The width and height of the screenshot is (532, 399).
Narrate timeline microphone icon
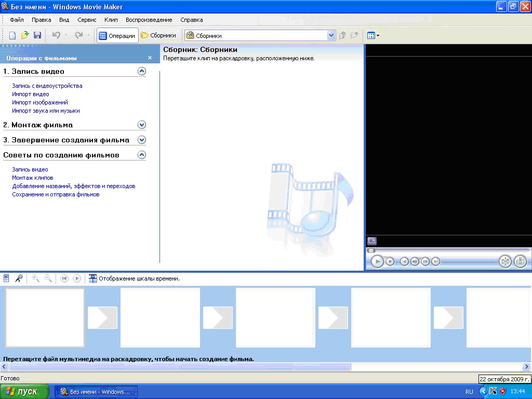19,278
